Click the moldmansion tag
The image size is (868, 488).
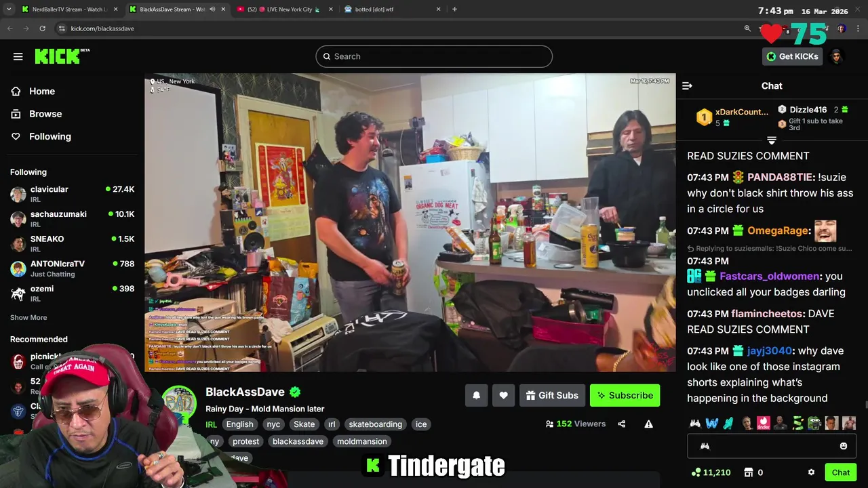tap(362, 441)
